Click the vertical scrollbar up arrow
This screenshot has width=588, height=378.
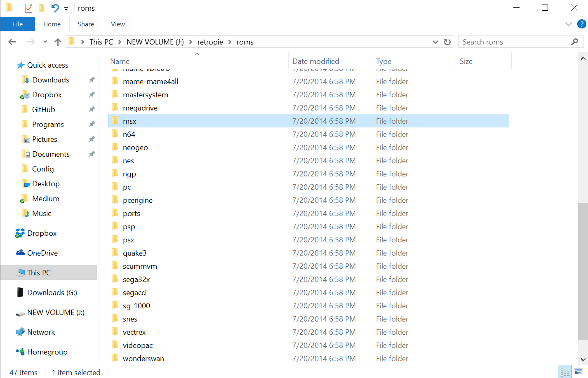click(583, 58)
